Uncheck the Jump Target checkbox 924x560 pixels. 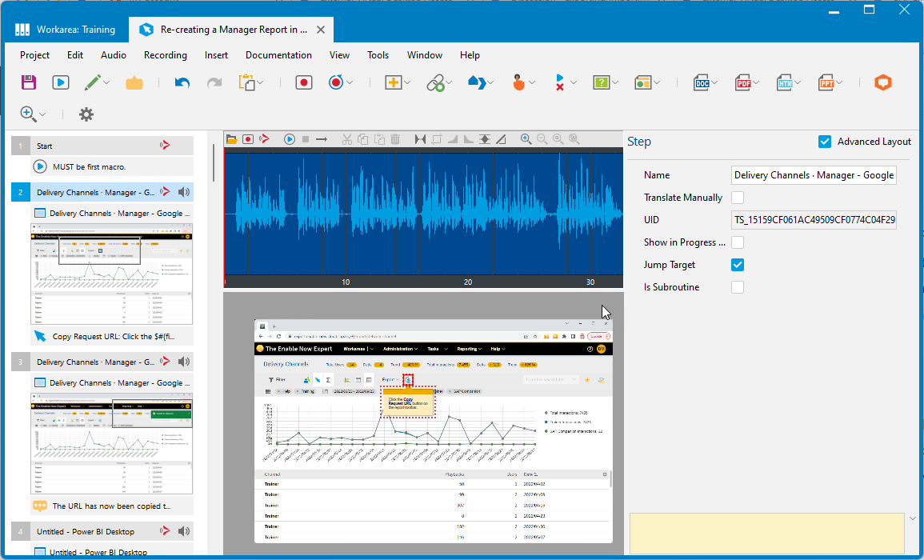pyautogui.click(x=738, y=265)
